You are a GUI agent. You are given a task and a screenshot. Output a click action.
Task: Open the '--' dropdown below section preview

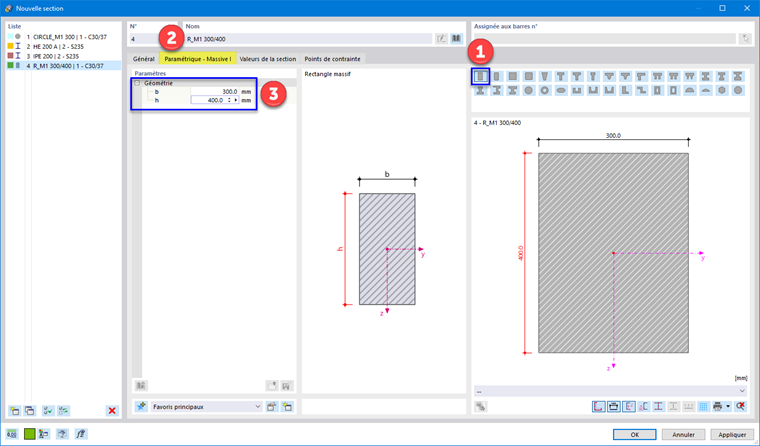coord(610,391)
